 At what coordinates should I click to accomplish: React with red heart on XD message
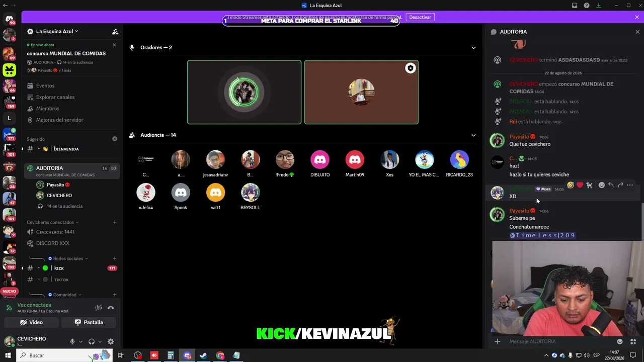[580, 185]
